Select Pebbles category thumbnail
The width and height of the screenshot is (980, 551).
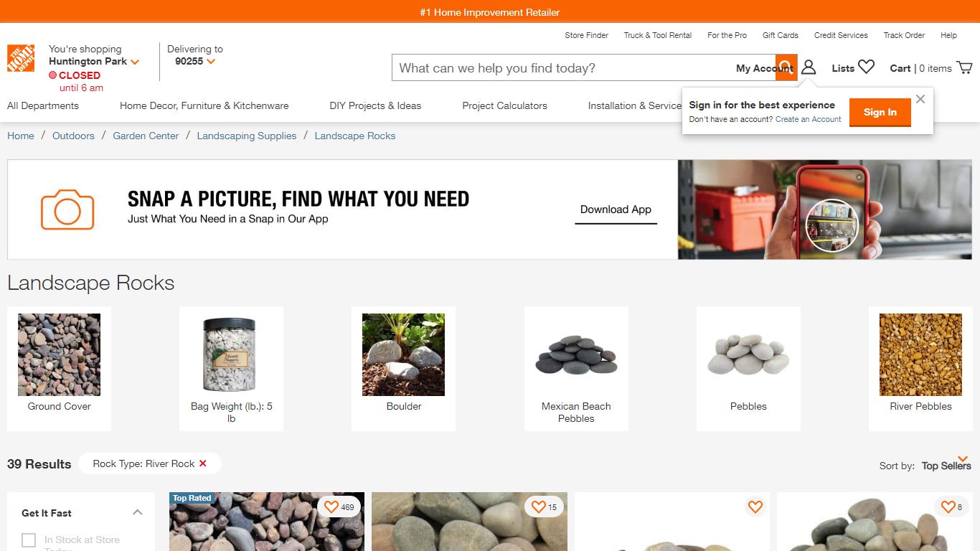coord(748,369)
